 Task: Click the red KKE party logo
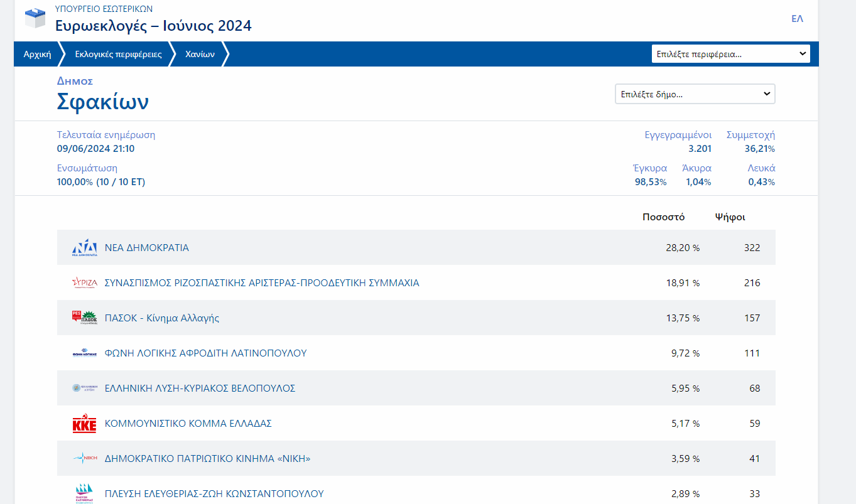pos(84,424)
